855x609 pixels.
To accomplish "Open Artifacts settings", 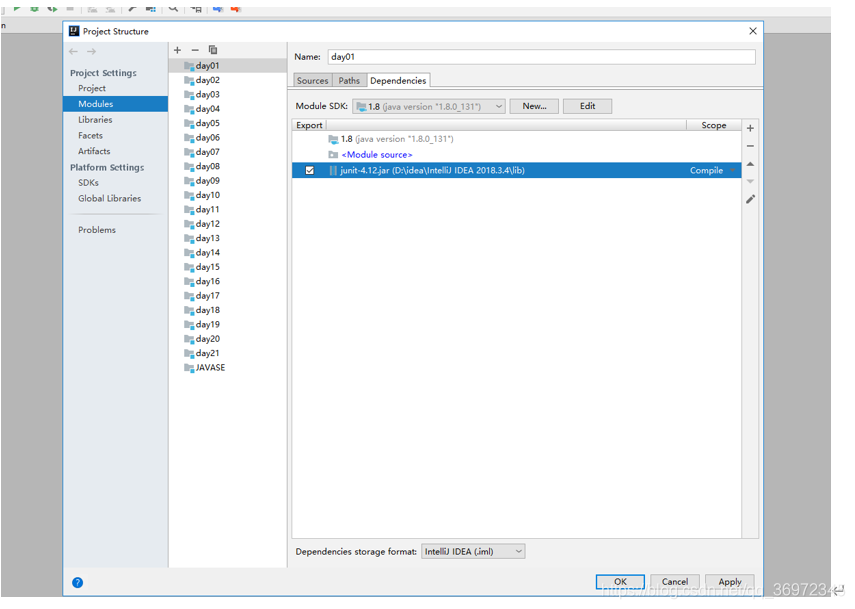I will (x=94, y=152).
